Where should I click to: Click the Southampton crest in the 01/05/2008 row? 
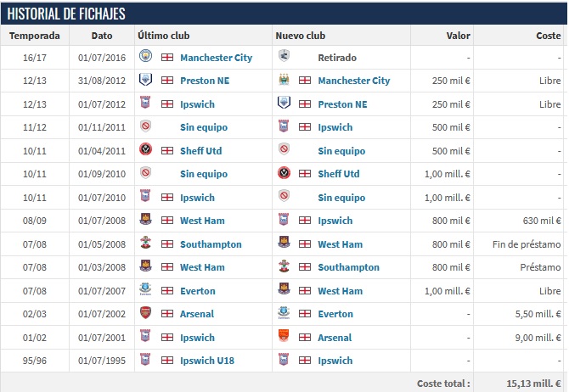[145, 244]
